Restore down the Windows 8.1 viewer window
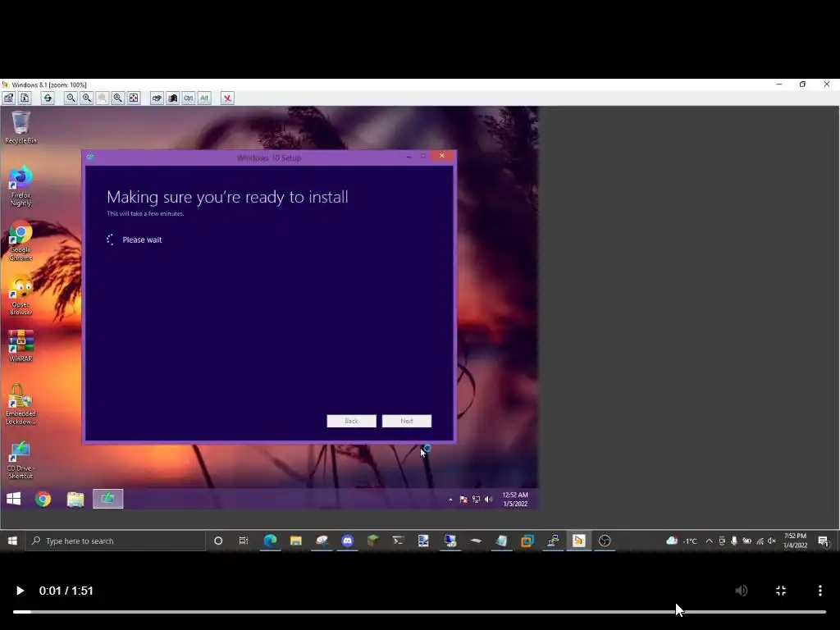 pyautogui.click(x=802, y=84)
